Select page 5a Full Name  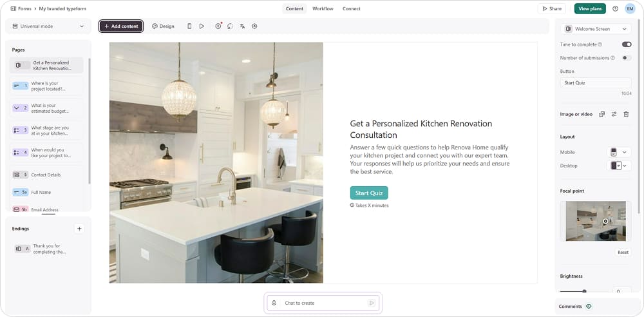pyautogui.click(x=46, y=192)
